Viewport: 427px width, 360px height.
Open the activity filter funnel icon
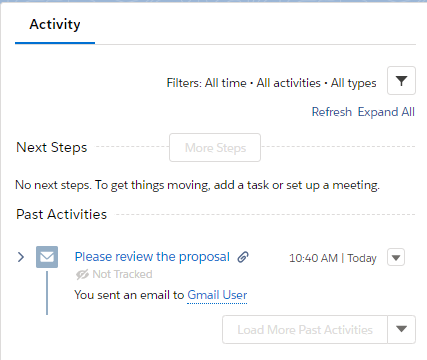401,81
